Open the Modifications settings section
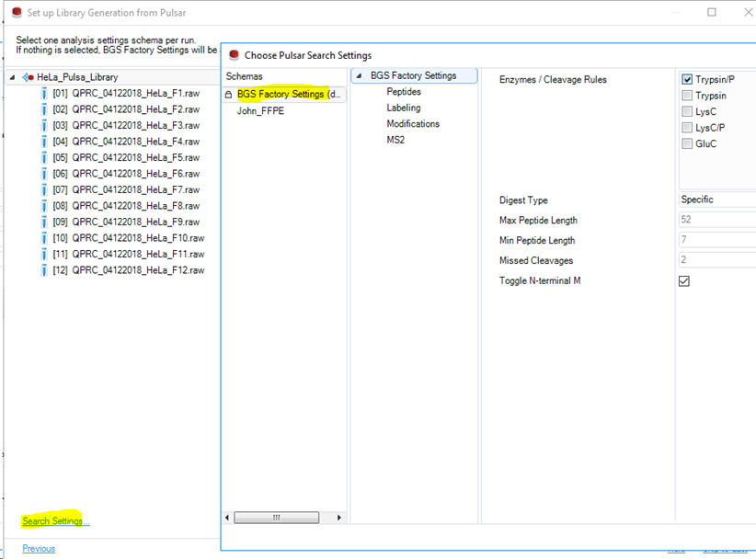 (x=413, y=124)
